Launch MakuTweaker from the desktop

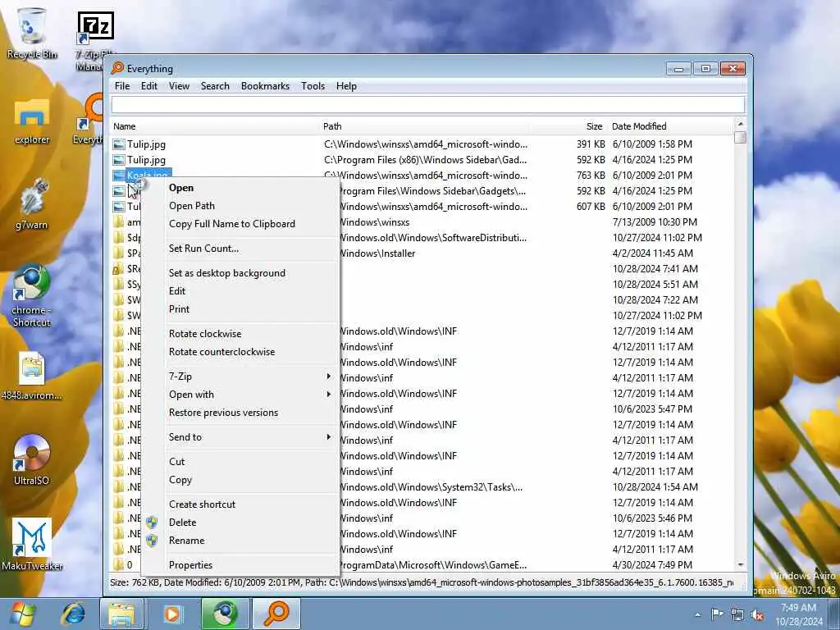coord(32,544)
